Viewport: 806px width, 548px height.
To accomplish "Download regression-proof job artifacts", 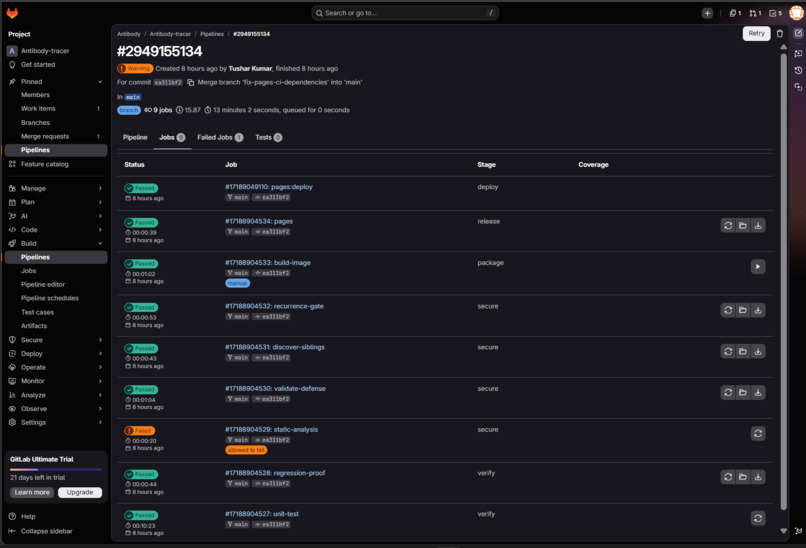I will [758, 477].
